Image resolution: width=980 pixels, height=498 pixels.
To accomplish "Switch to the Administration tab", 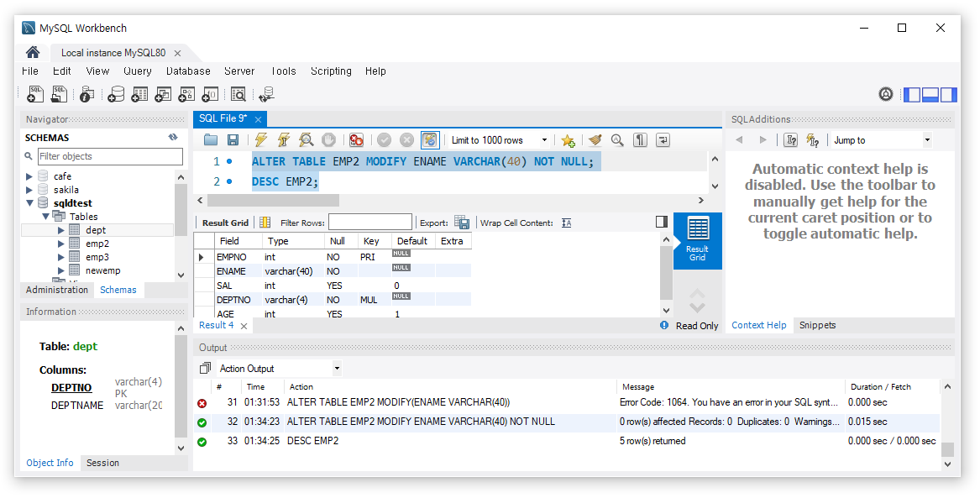I will click(57, 290).
